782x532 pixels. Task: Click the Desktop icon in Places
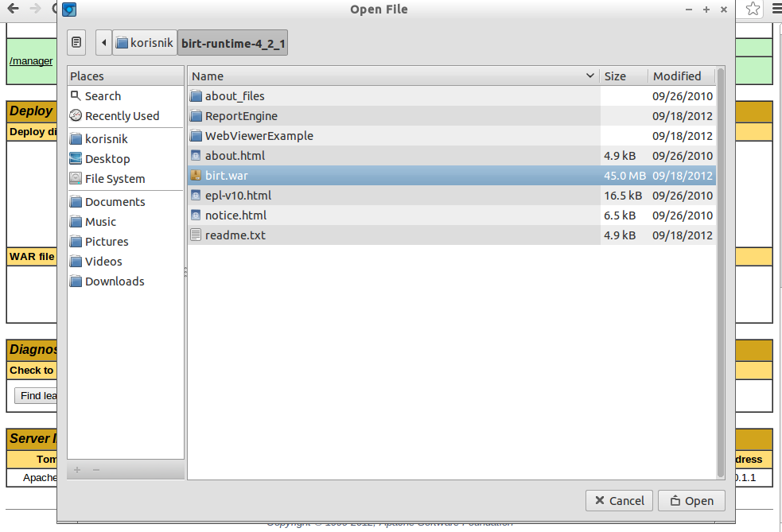[x=76, y=158]
